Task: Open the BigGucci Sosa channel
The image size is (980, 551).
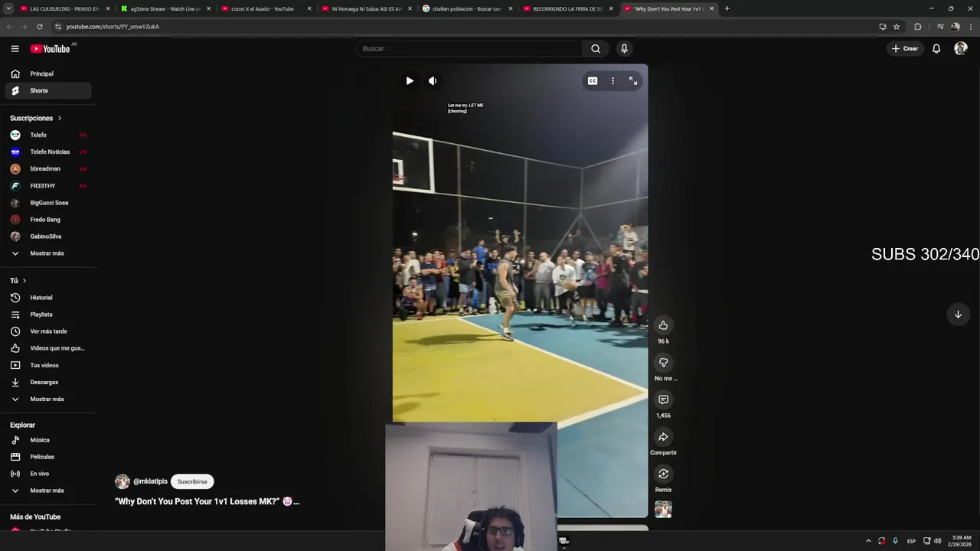Action: pos(48,203)
